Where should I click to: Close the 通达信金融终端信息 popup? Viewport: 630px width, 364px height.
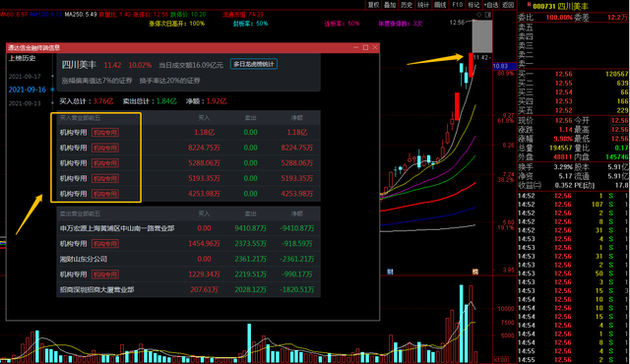pos(375,47)
